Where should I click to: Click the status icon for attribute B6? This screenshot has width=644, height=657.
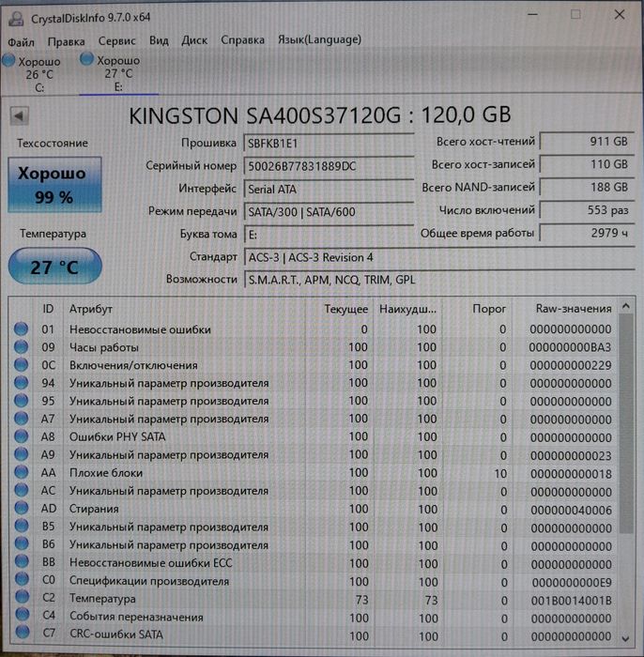point(22,544)
